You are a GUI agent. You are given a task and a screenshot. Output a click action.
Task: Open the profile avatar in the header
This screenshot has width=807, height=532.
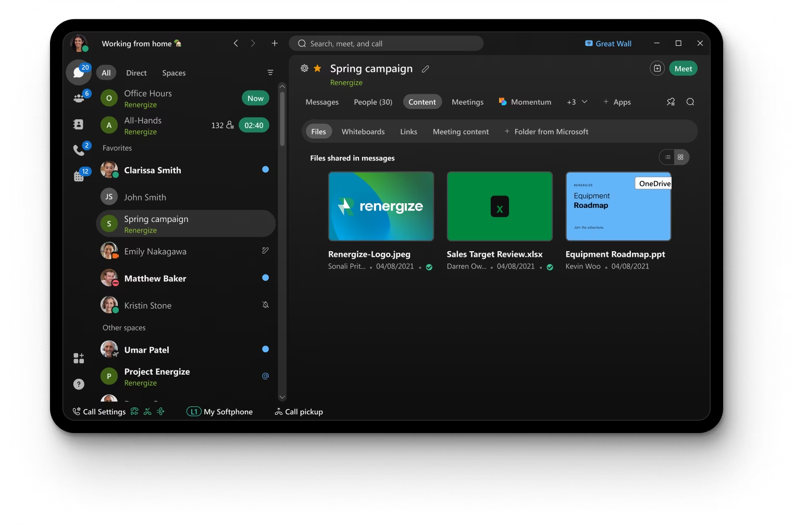(79, 43)
